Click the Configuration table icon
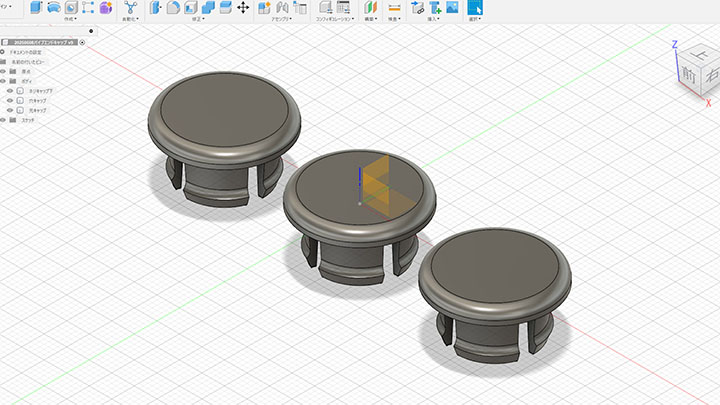 click(x=343, y=7)
